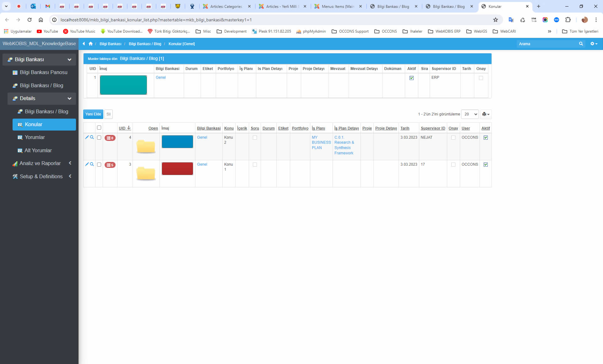Sort by UID column header
Screen dimensions: 603x364
coord(125,128)
